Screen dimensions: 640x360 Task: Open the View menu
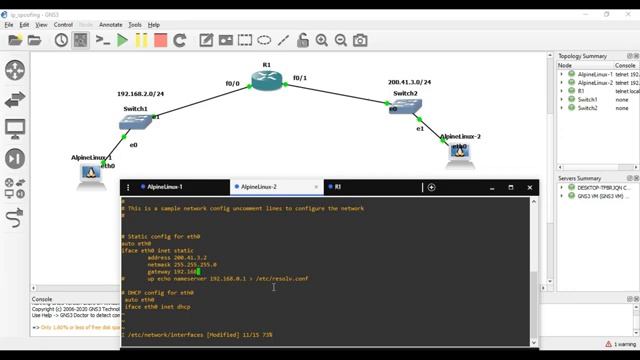click(x=41, y=25)
